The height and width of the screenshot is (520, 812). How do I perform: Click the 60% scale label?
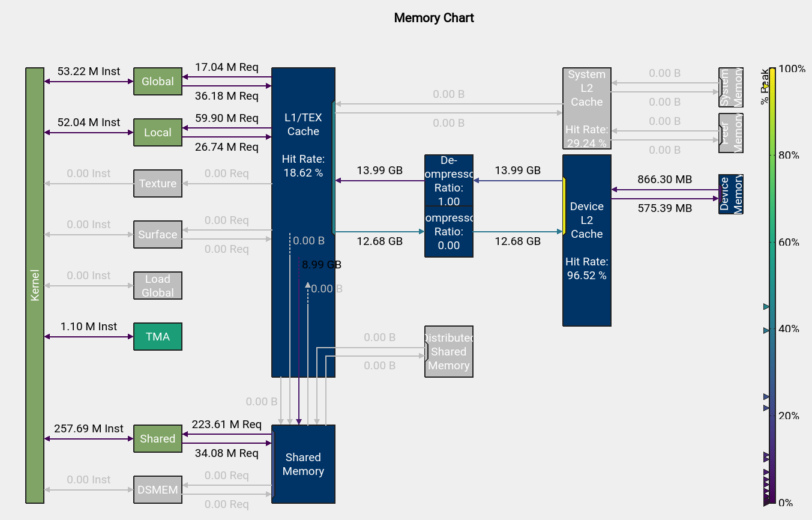coord(789,243)
